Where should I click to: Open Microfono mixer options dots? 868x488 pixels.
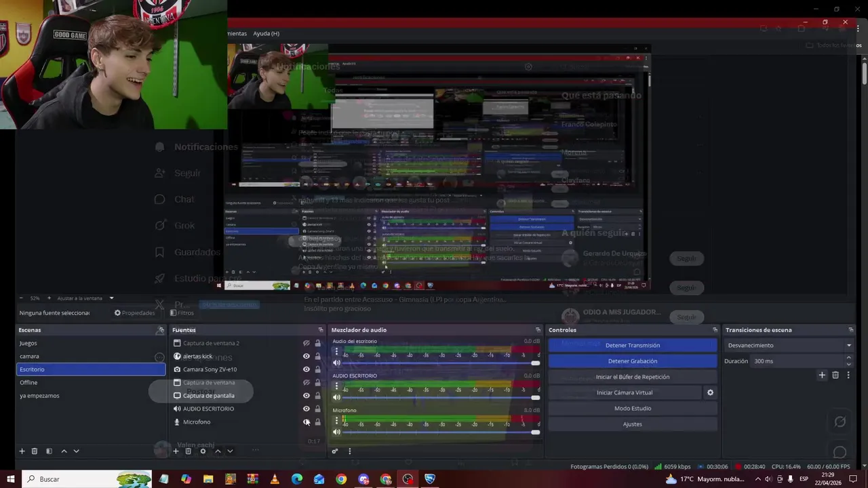336,420
